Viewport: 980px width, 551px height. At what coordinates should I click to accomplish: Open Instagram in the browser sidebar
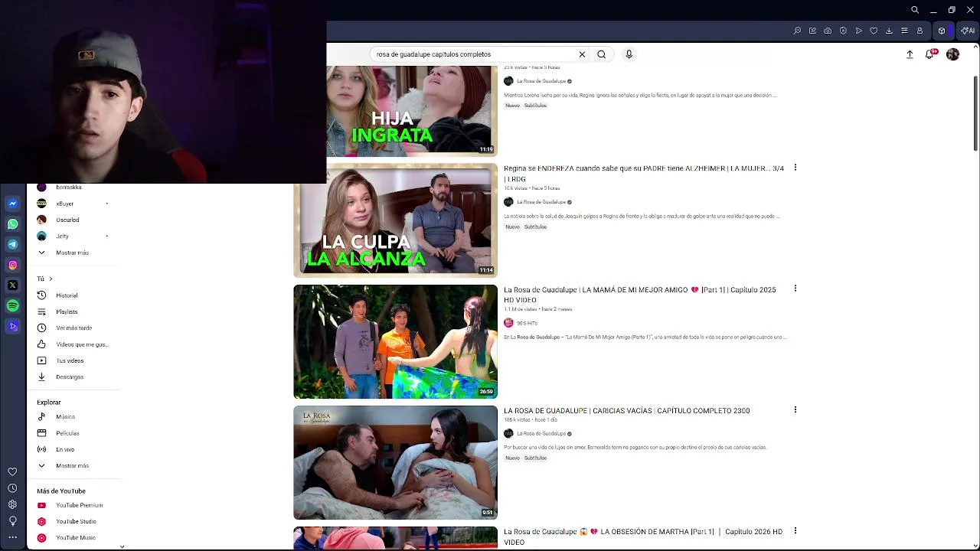pos(12,265)
